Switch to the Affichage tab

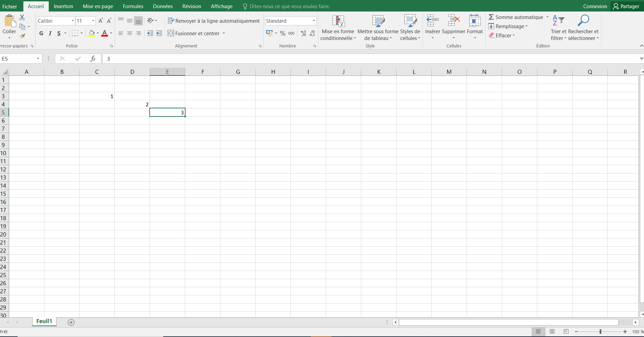click(x=222, y=6)
